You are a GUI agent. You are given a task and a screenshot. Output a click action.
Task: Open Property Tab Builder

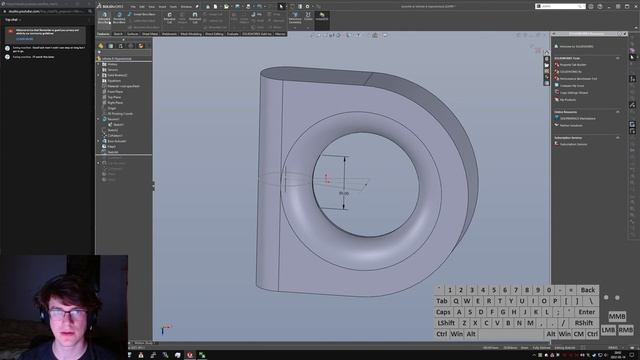(573, 65)
